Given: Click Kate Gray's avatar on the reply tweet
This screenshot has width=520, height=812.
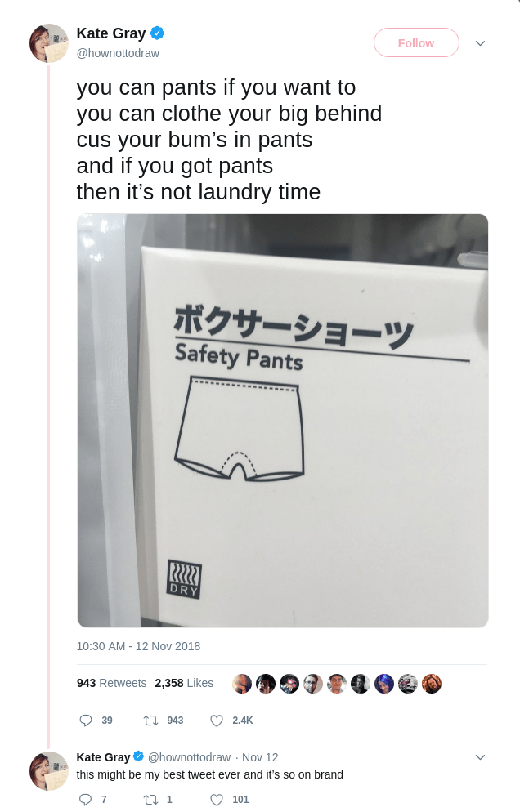Looking at the screenshot, I should pyautogui.click(x=49, y=771).
